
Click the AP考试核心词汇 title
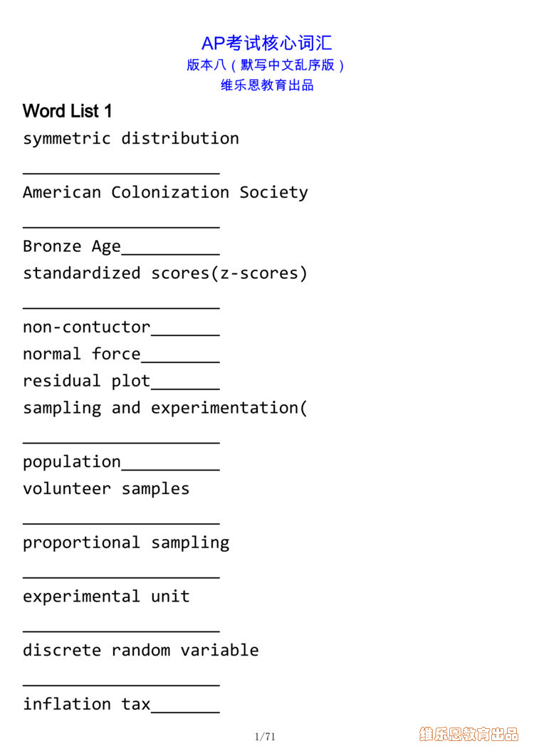pos(267,43)
